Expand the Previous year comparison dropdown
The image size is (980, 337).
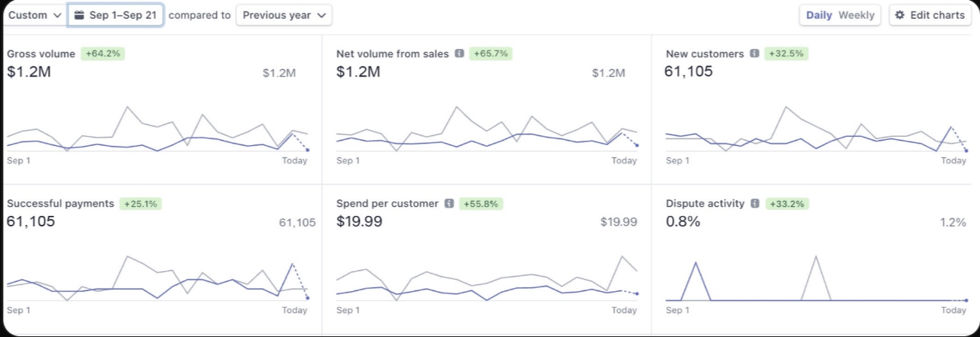tap(284, 15)
